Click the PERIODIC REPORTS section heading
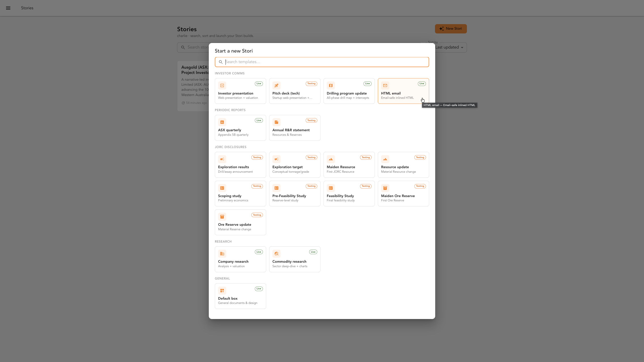This screenshot has width=644, height=362. 230,110
